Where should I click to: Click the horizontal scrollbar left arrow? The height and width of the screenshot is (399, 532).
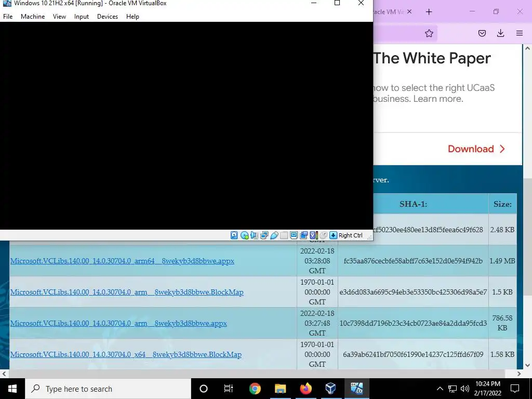point(4,374)
